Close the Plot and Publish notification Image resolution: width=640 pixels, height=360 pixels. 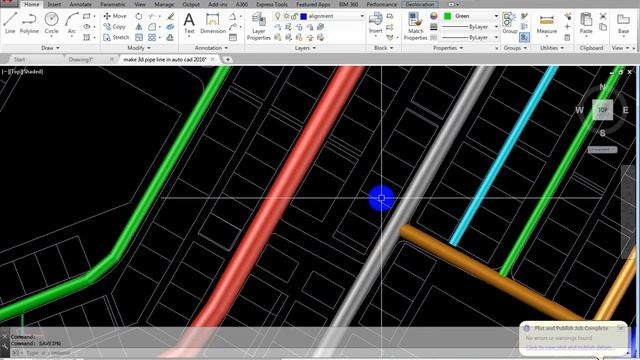(x=620, y=328)
